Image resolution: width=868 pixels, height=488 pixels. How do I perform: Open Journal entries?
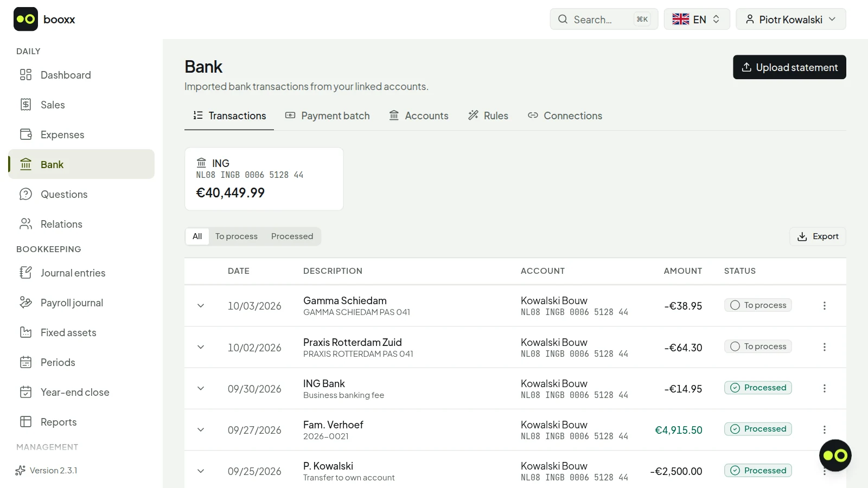point(81,273)
